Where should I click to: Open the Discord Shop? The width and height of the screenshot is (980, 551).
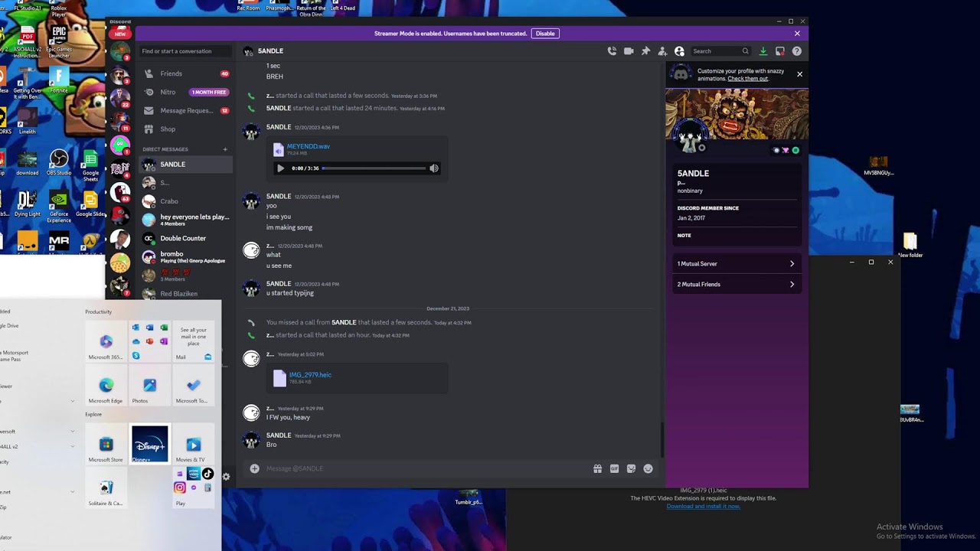[x=185, y=129]
